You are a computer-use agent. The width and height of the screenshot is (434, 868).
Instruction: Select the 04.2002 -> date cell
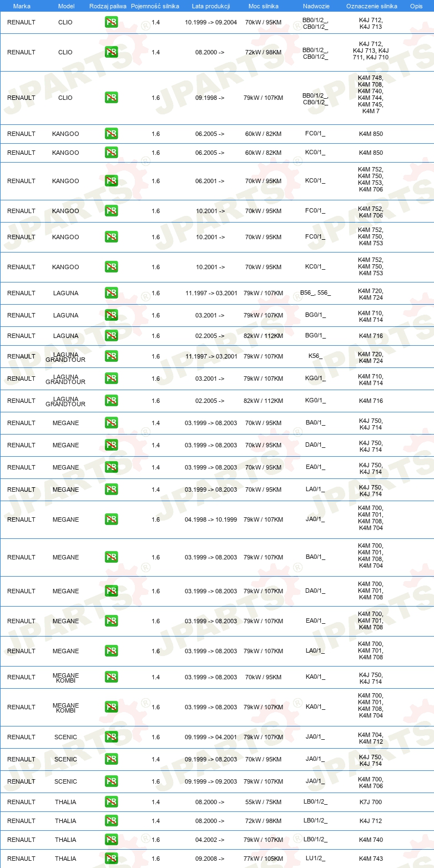(210, 840)
